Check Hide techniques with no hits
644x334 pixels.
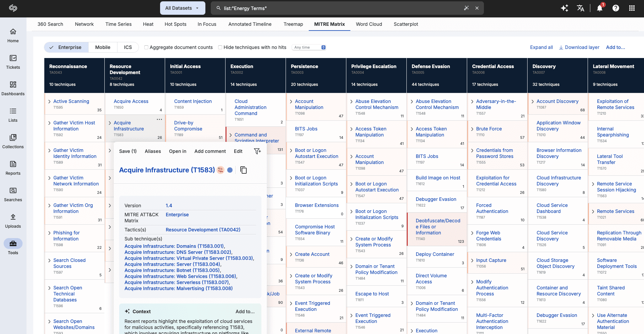(220, 47)
